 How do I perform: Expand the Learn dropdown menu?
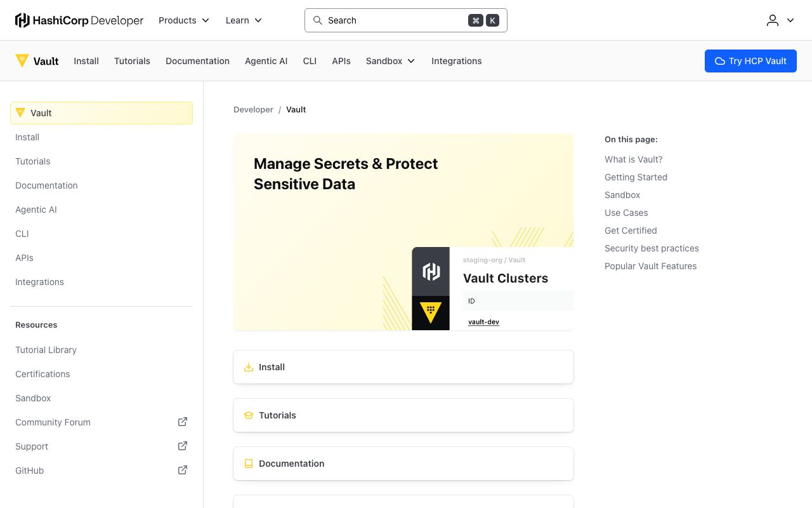click(244, 20)
